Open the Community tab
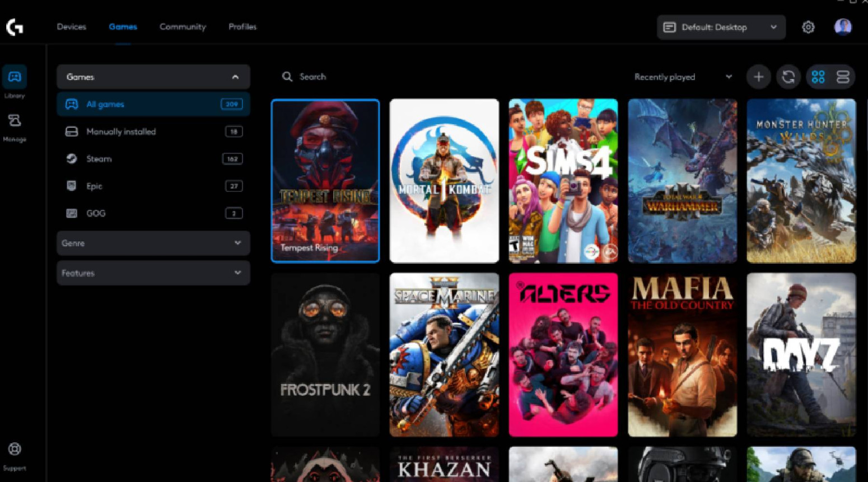This screenshot has width=868, height=482. click(183, 26)
